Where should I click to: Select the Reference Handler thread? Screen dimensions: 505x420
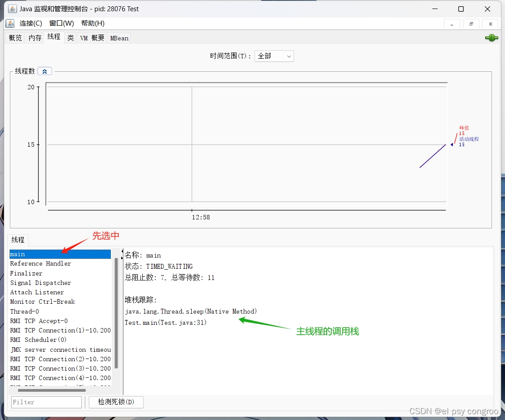click(60, 263)
